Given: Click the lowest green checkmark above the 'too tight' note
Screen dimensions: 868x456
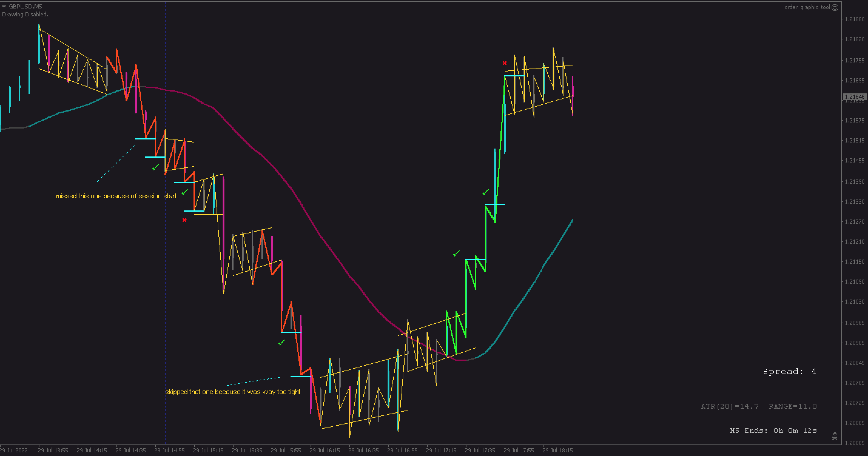Looking at the screenshot, I should pyautogui.click(x=282, y=343).
